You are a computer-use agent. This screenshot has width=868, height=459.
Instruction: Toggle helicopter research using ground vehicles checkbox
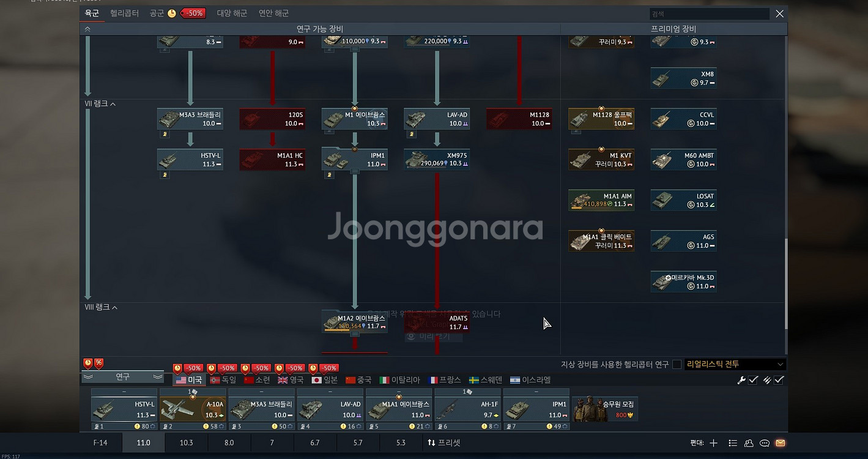(677, 364)
